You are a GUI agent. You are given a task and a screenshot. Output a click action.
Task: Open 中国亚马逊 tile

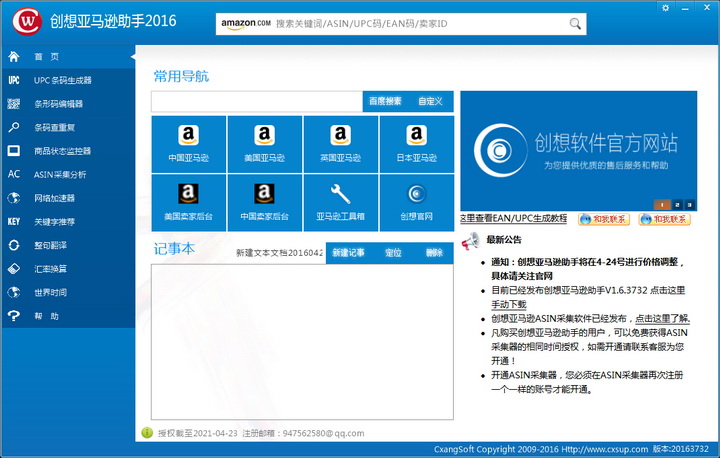coord(189,144)
